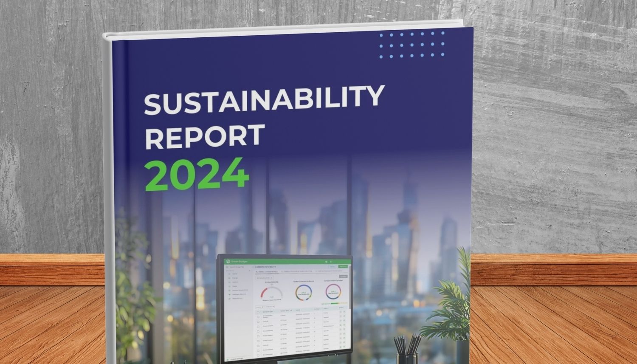Open the first dropdown above the data table
The image size is (637, 364).
259,307
